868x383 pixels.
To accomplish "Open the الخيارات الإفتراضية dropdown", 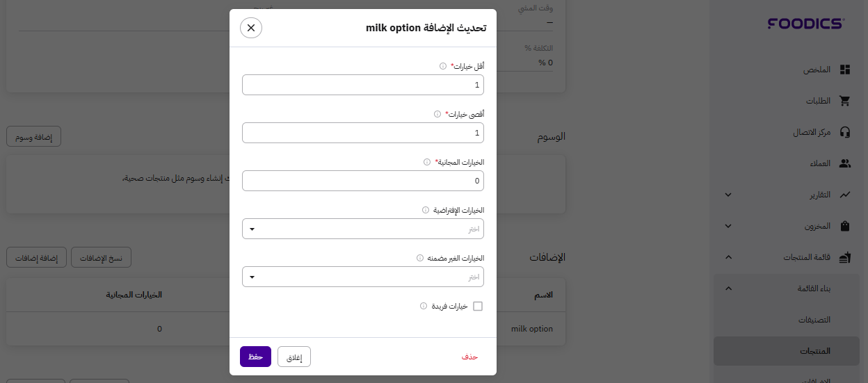I will coord(363,229).
